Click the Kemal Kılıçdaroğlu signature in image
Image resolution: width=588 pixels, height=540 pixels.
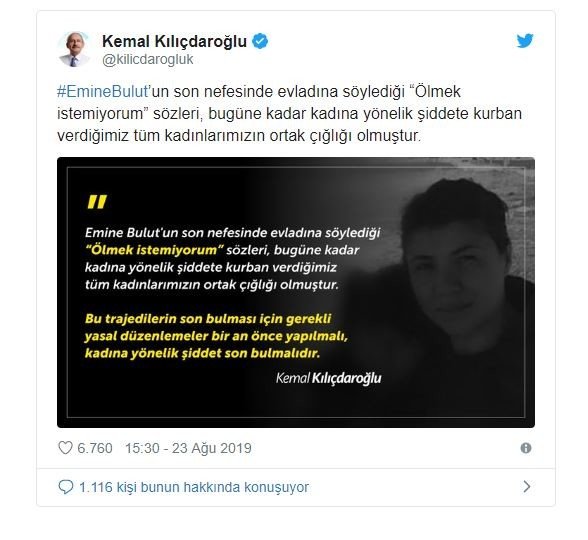pos(328,378)
